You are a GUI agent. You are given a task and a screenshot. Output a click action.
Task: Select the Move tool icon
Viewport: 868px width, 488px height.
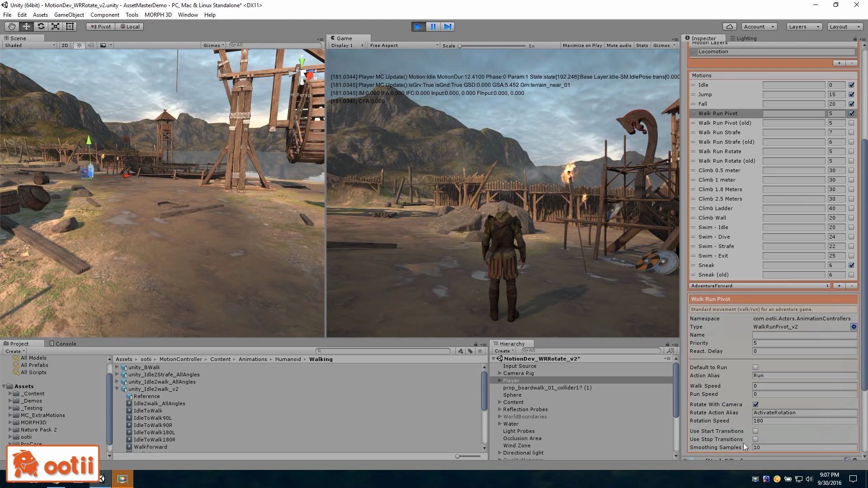coord(26,27)
